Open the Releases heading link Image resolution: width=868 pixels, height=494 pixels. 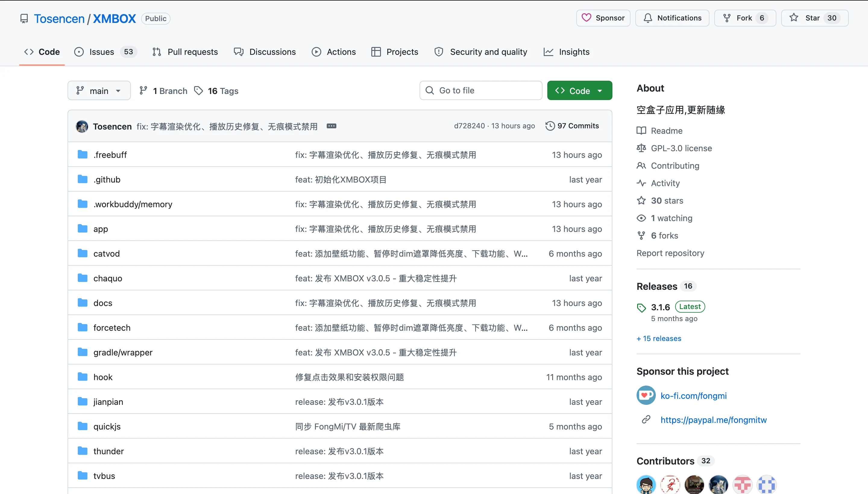[x=666, y=286]
